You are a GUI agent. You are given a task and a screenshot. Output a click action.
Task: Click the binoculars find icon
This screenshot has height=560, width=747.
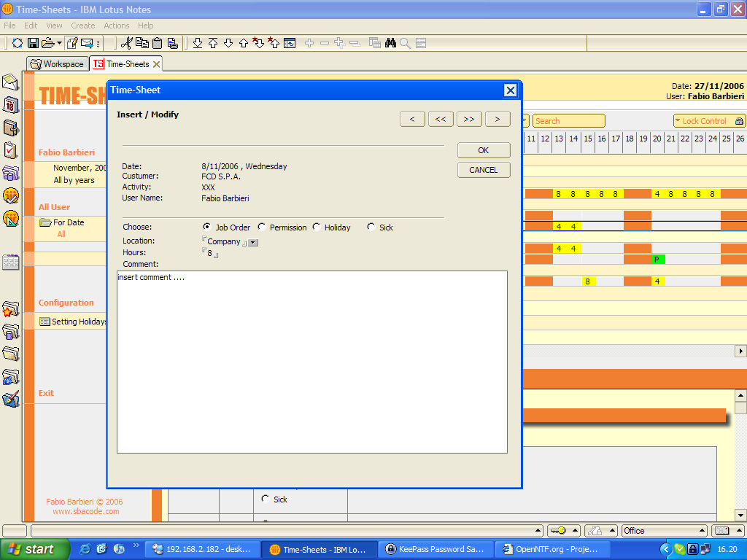391,43
